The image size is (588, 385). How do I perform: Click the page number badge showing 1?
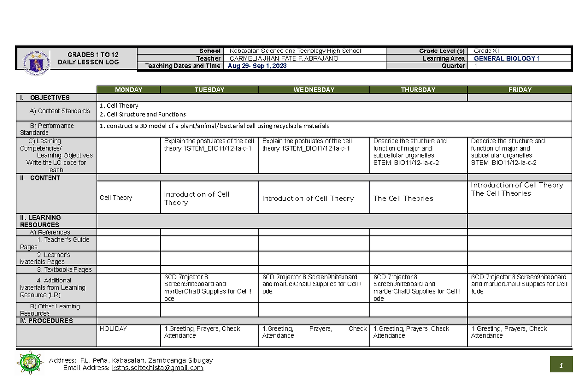562,364
